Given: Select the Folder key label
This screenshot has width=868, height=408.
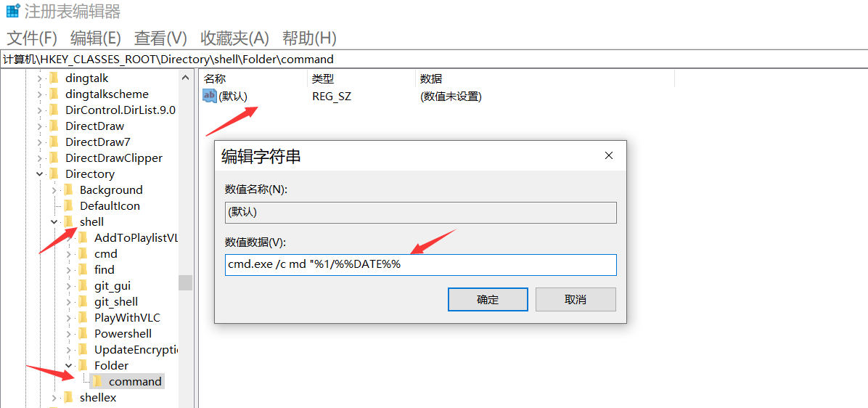Looking at the screenshot, I should tap(111, 365).
